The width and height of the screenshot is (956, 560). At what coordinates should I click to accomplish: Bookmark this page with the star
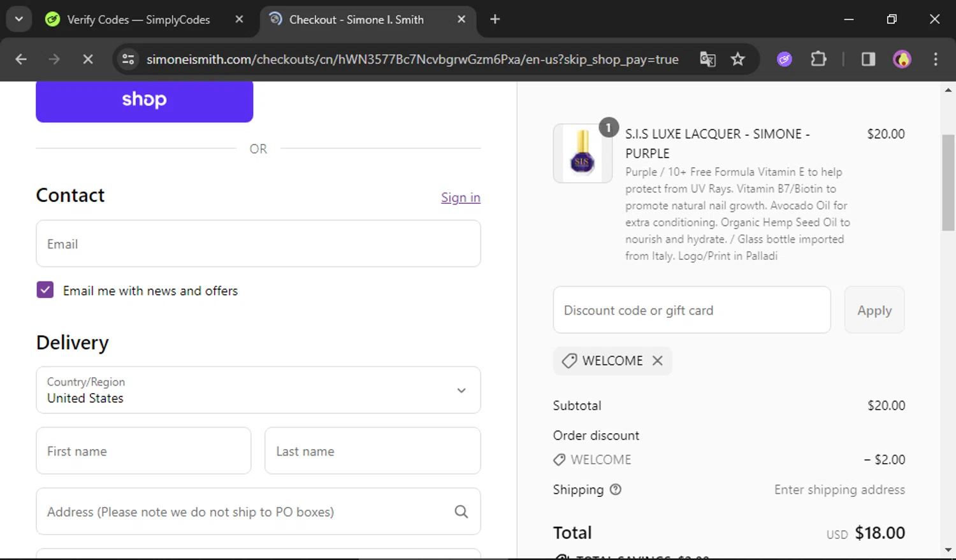click(x=737, y=59)
